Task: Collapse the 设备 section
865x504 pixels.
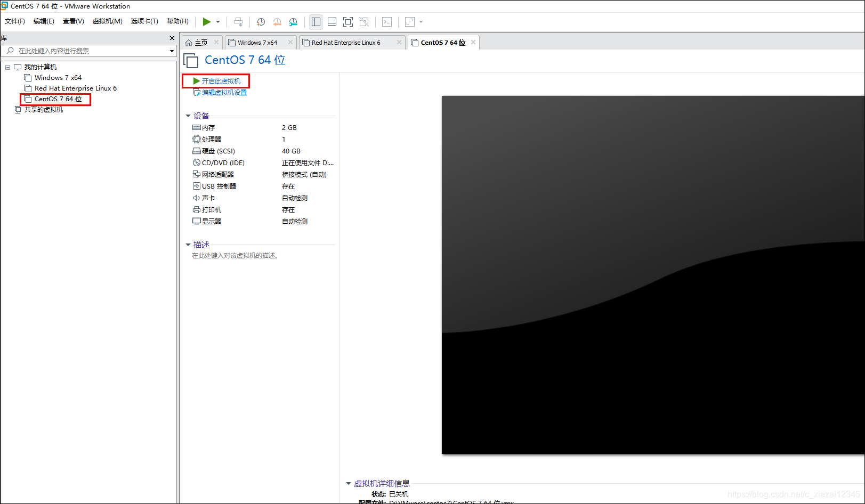Action: tap(188, 116)
